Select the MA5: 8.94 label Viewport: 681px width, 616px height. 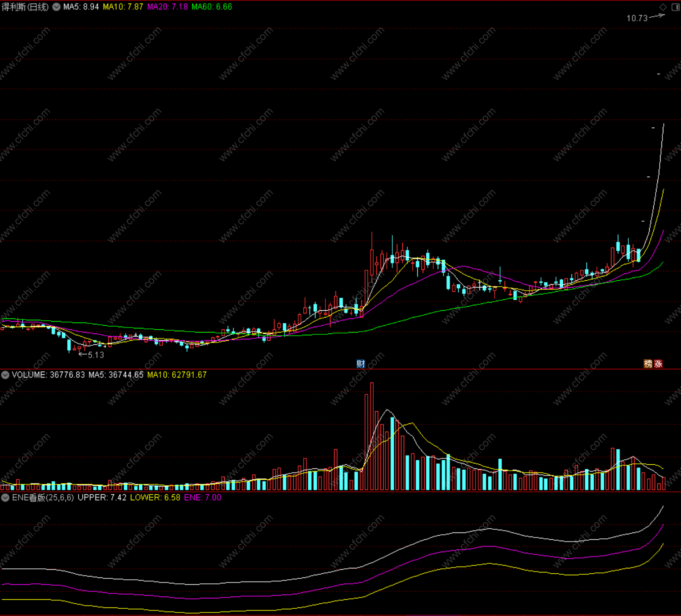(x=81, y=7)
